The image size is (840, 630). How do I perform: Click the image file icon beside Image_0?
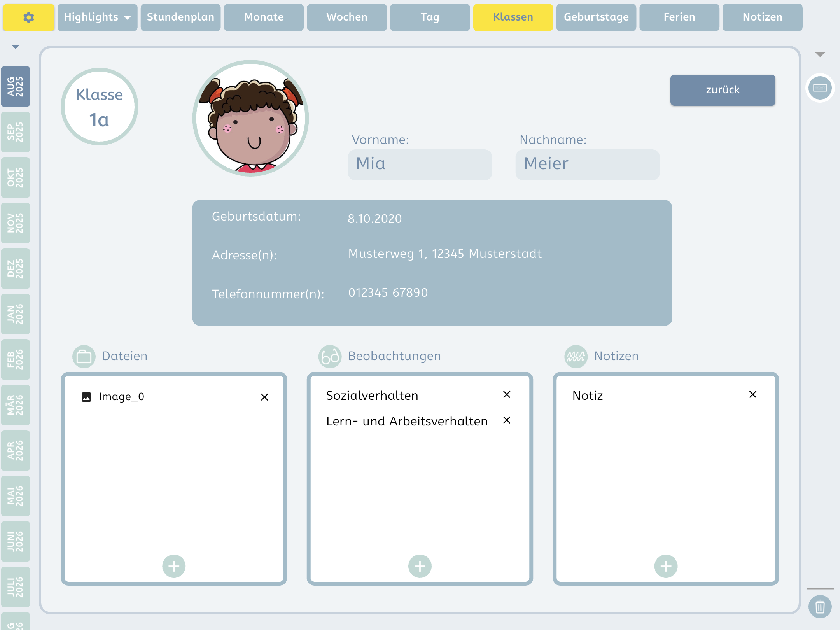pos(86,397)
